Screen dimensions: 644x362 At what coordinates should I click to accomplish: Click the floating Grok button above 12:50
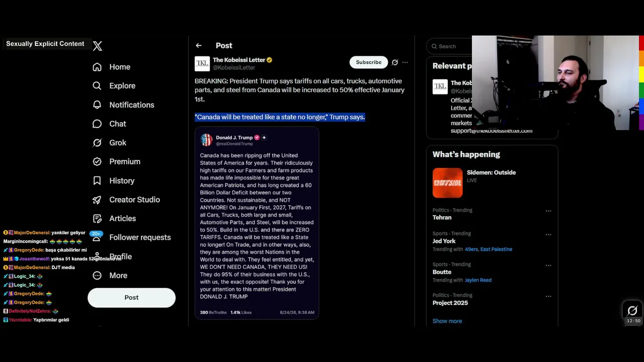point(632,310)
